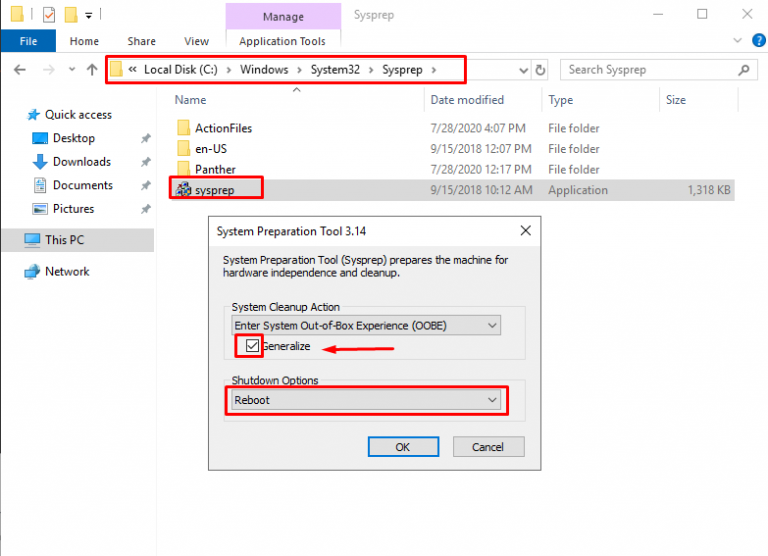Open Pictures in navigation pane

(73, 209)
